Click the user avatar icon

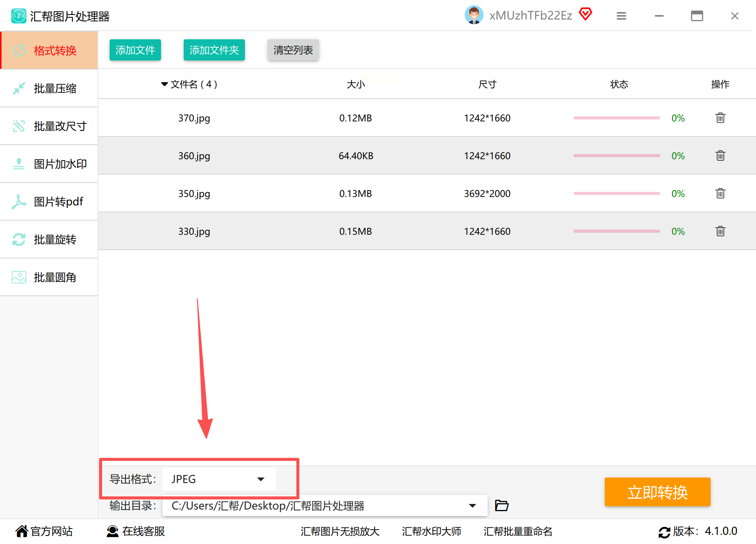(x=474, y=15)
